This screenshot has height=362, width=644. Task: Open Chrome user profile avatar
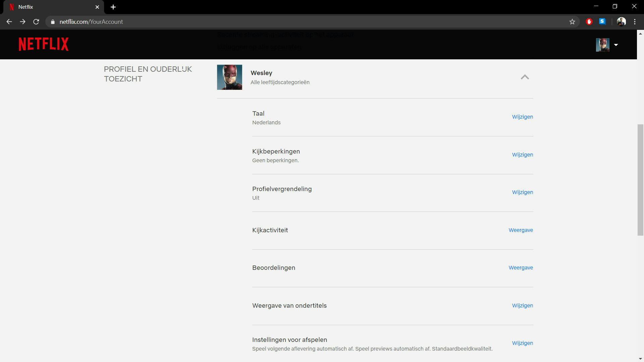pos(621,22)
